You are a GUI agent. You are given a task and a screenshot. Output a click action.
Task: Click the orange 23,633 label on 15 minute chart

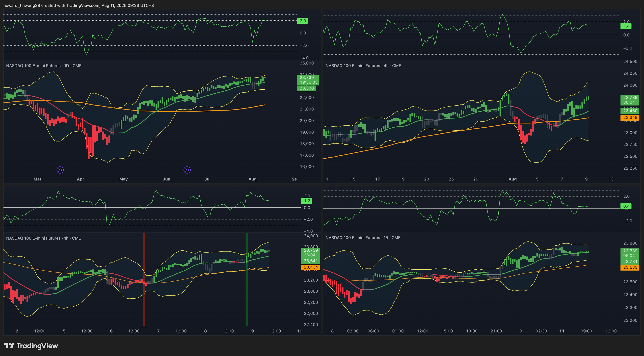[630, 267]
